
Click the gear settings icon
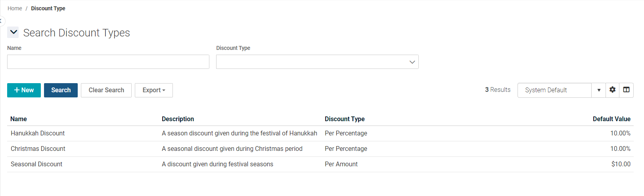coord(612,90)
